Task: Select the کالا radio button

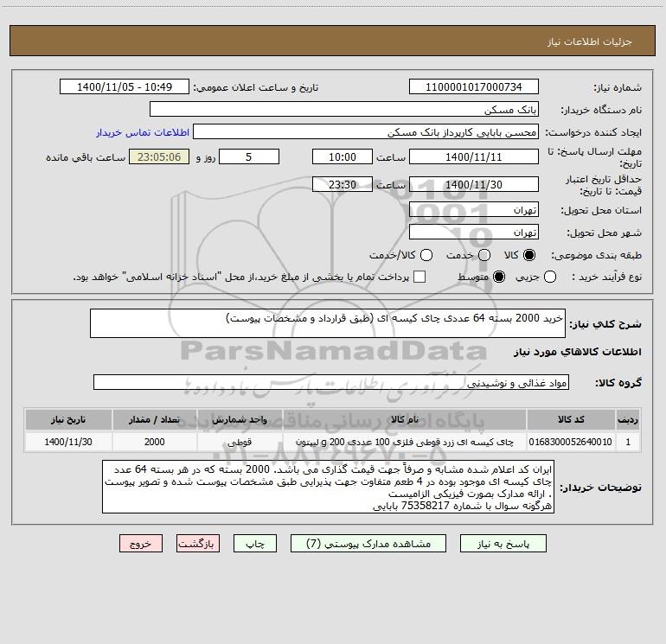Action: point(529,255)
